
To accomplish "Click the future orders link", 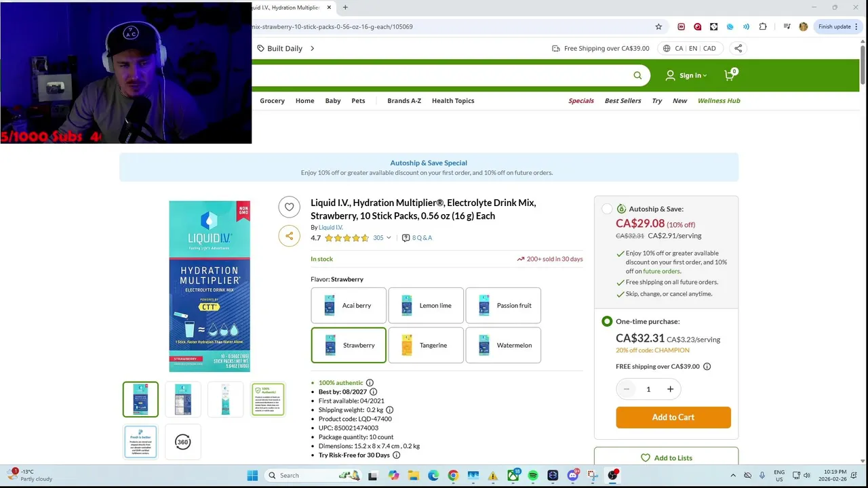I will coord(662,271).
